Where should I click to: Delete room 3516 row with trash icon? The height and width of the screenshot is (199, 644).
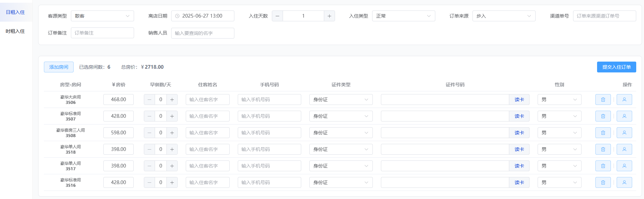603,182
